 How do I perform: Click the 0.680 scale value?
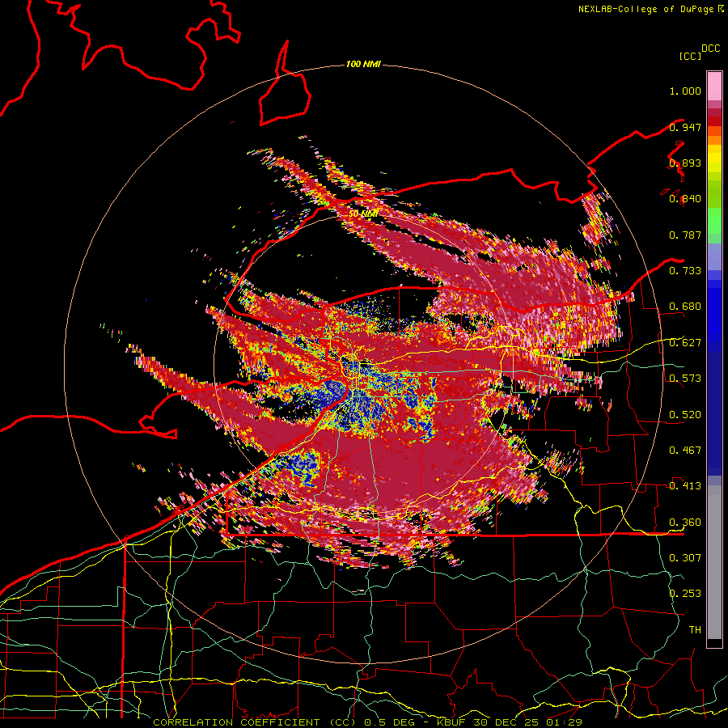click(x=685, y=307)
